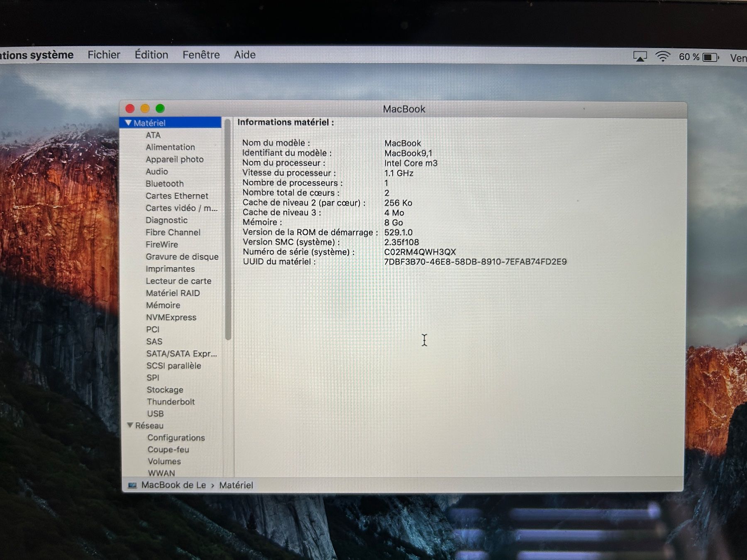
Task: Click the Nom du modèle label
Action: point(276,143)
